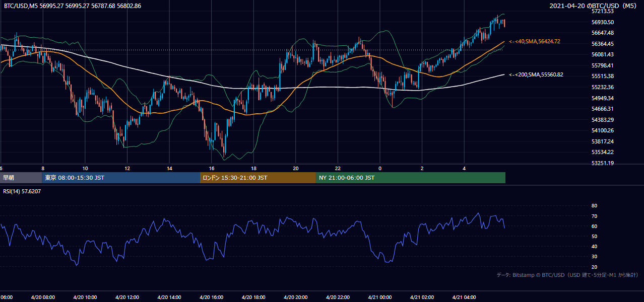
Task: Click hour label 18 under the price chart
Action: [253, 168]
